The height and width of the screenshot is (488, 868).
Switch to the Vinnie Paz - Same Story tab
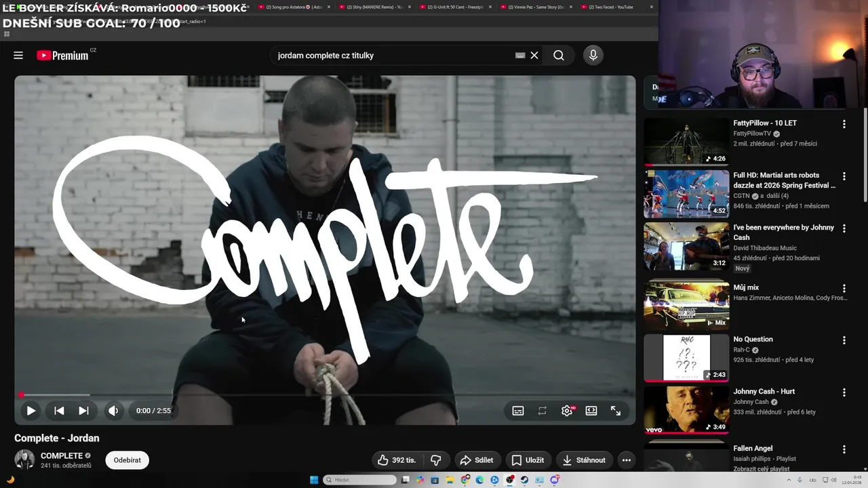point(534,7)
